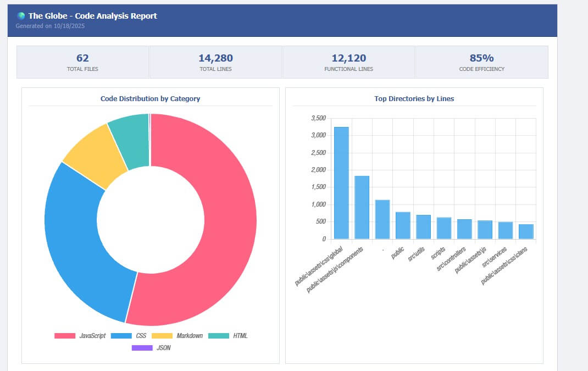This screenshot has height=371, width=588.
Task: Toggle the Markdown legend entry
Action: coord(177,335)
